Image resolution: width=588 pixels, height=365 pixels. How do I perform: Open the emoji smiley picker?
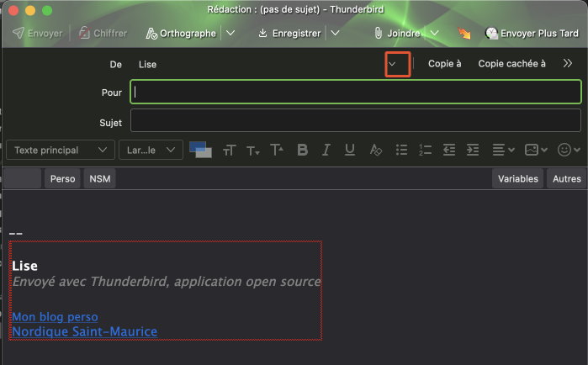tap(569, 150)
